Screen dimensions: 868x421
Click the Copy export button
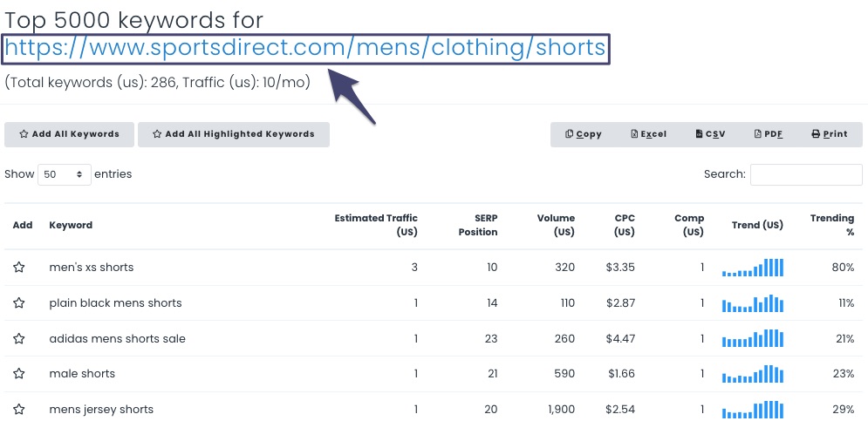point(584,134)
